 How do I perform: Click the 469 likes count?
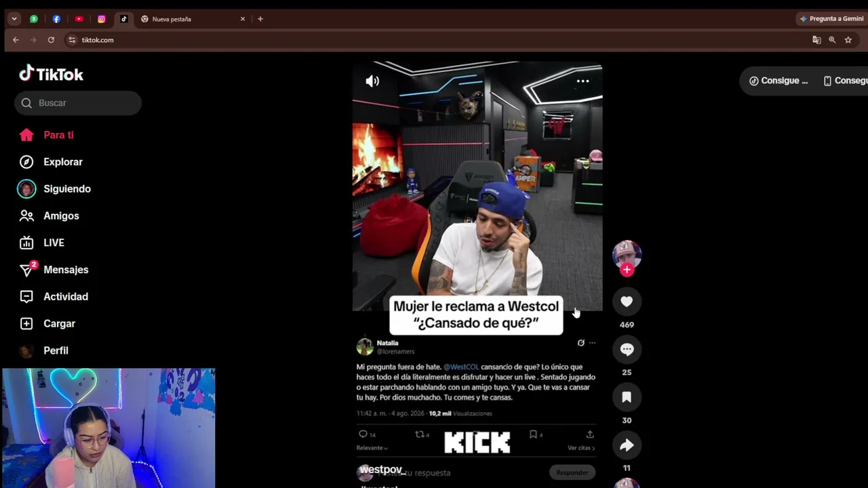pyautogui.click(x=627, y=325)
